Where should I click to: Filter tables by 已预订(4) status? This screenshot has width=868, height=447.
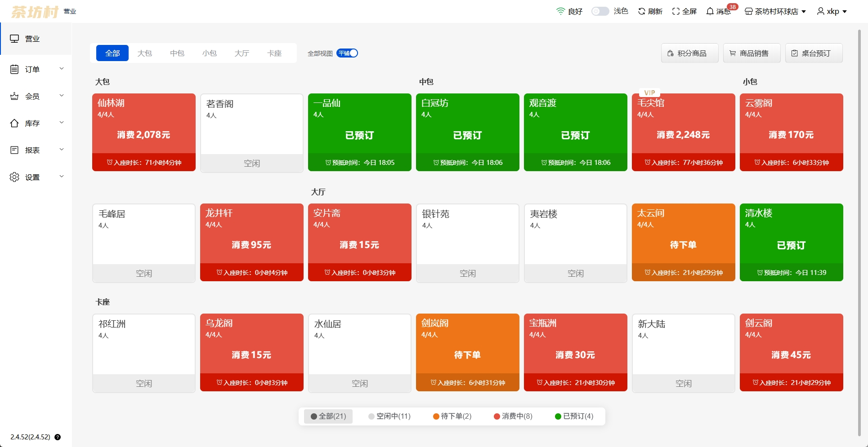(574, 416)
